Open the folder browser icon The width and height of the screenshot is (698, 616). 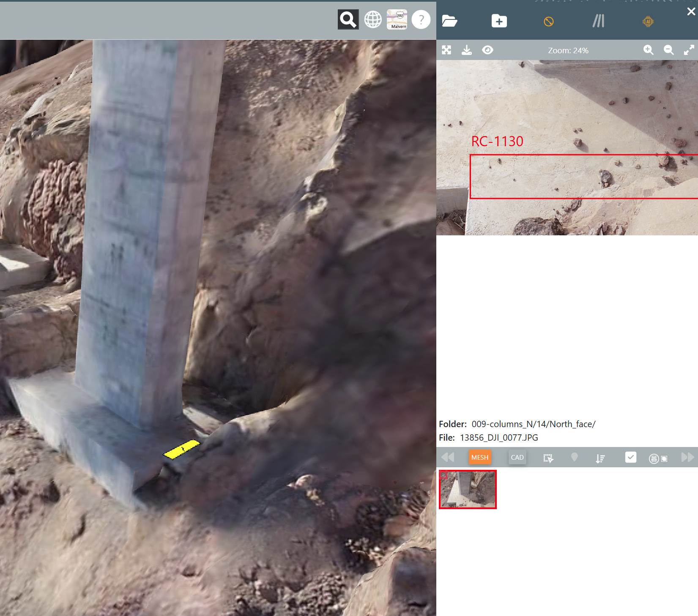(449, 21)
